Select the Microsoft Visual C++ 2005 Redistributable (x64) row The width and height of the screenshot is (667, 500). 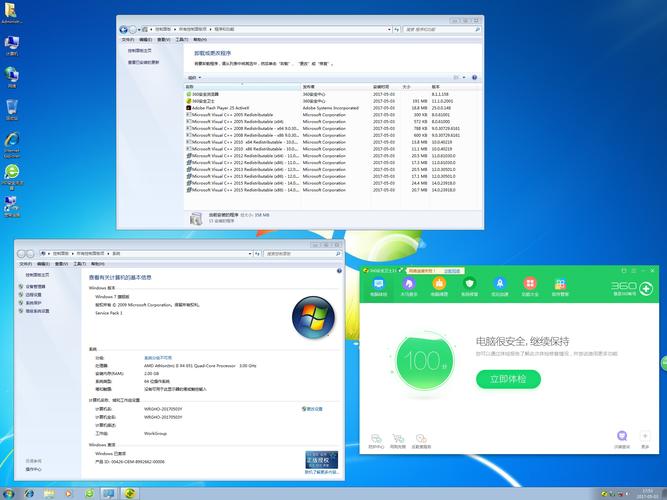334,122
